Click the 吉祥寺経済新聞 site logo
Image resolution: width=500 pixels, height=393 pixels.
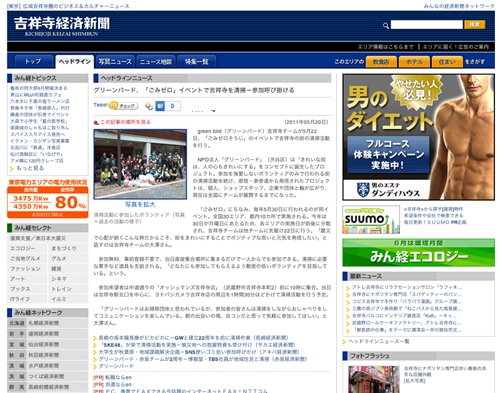point(62,26)
